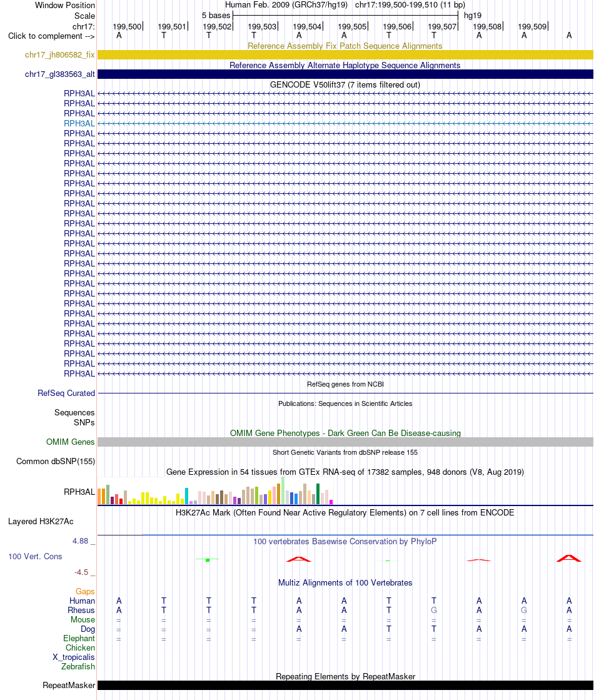The height and width of the screenshot is (700, 594).
Task: Select the X_tropicalis species label
Action: pos(74,657)
